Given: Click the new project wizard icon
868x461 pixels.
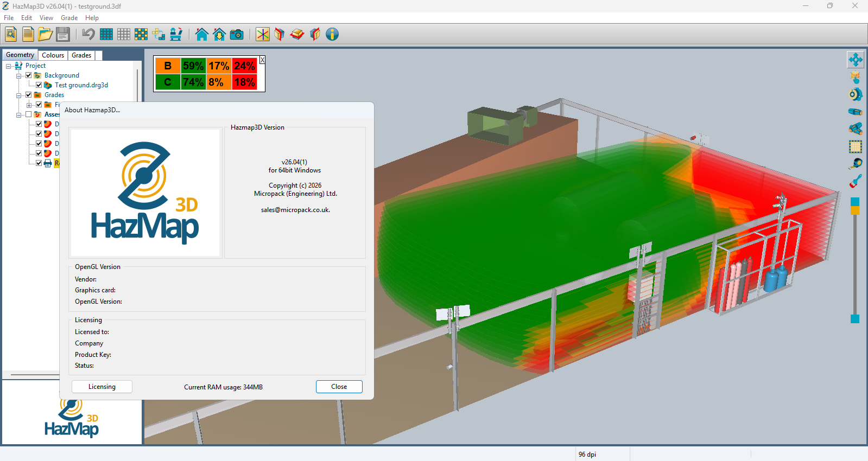Looking at the screenshot, I should click(x=11, y=34).
